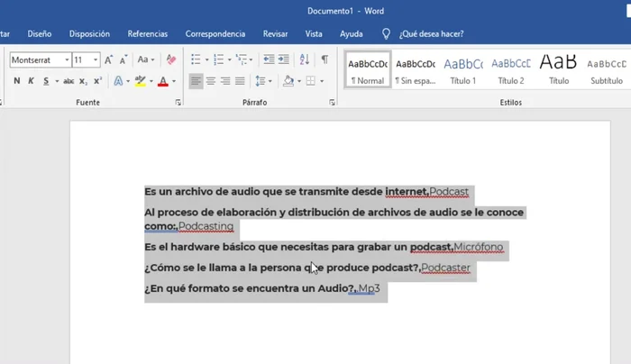The width and height of the screenshot is (631, 364).
Task: Click the word Mp3 in document
Action: pyautogui.click(x=369, y=289)
